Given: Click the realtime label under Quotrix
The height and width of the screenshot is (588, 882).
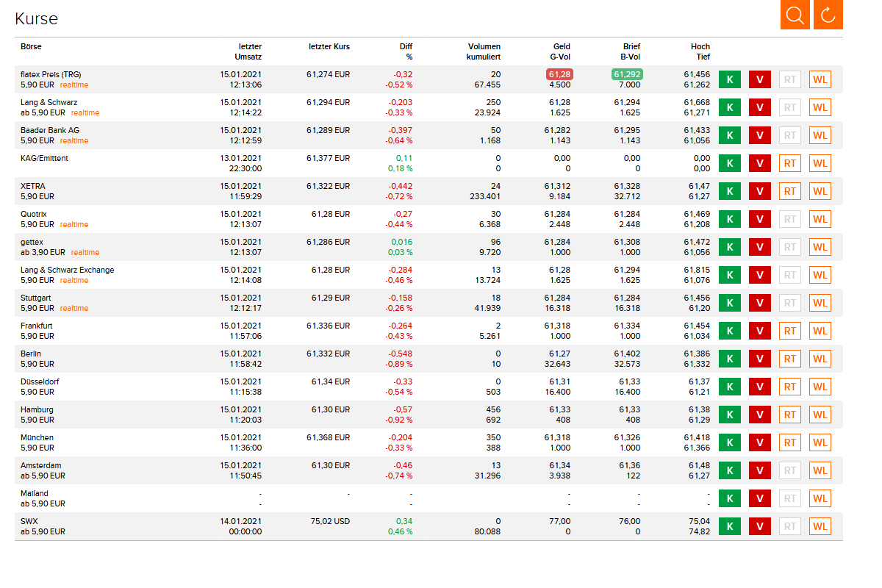Looking at the screenshot, I should [74, 224].
